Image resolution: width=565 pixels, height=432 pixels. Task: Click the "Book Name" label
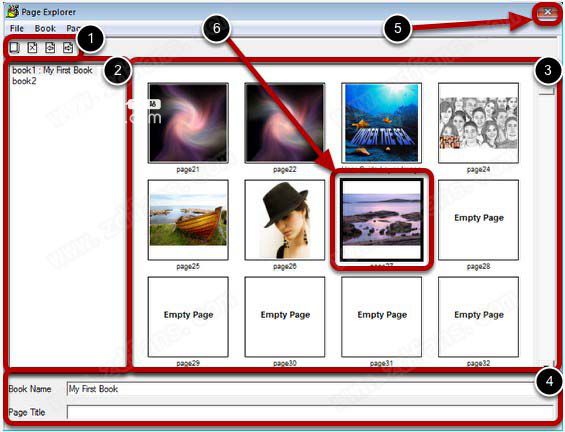click(30, 389)
